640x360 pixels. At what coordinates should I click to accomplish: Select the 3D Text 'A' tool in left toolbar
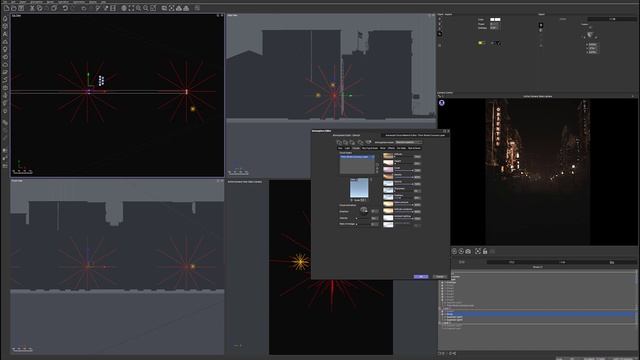(x=5, y=34)
